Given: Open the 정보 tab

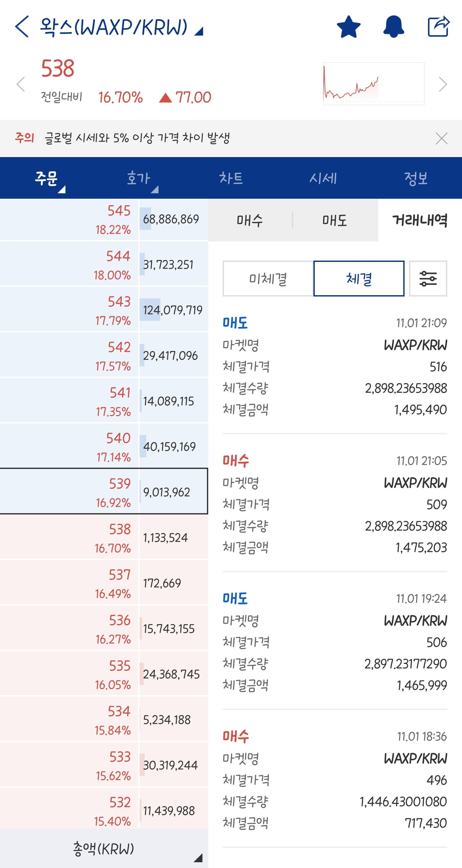Looking at the screenshot, I should click(416, 178).
